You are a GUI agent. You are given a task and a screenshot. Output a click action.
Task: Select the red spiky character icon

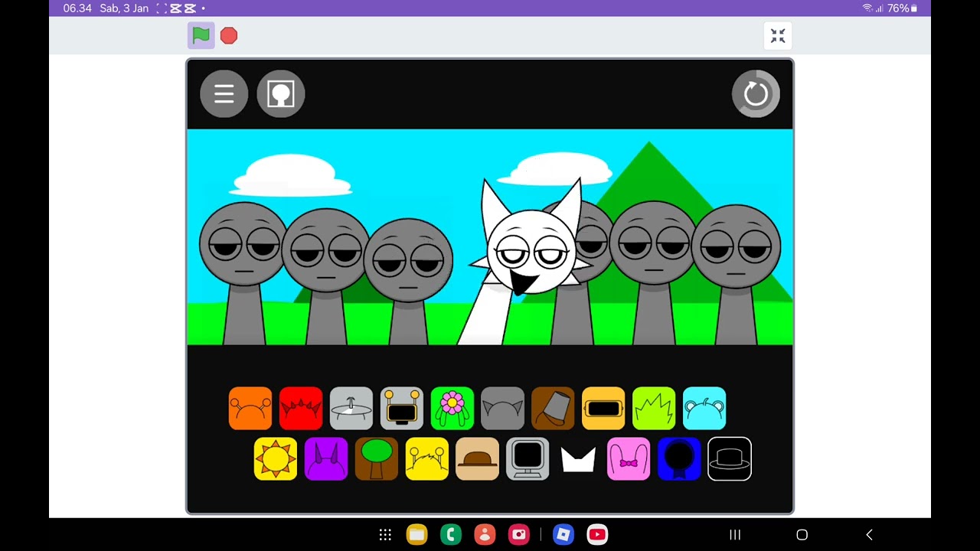point(301,408)
